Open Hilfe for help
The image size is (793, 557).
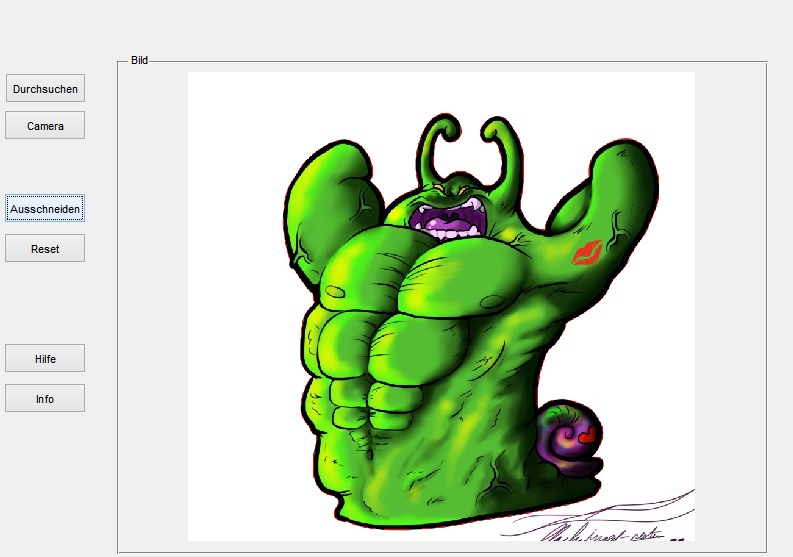[45, 359]
